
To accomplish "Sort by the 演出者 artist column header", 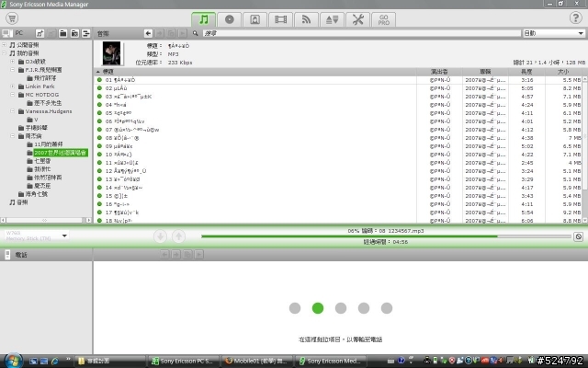I will click(x=439, y=72).
